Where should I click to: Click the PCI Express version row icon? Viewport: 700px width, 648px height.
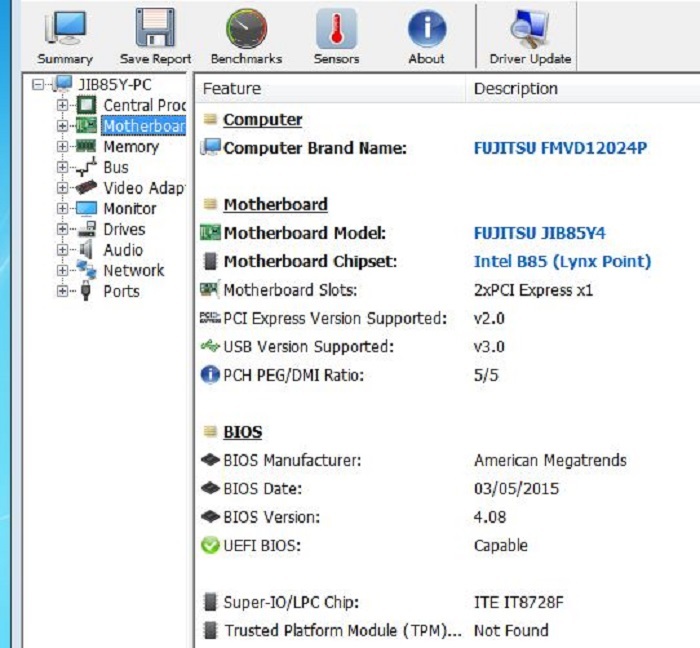point(210,318)
